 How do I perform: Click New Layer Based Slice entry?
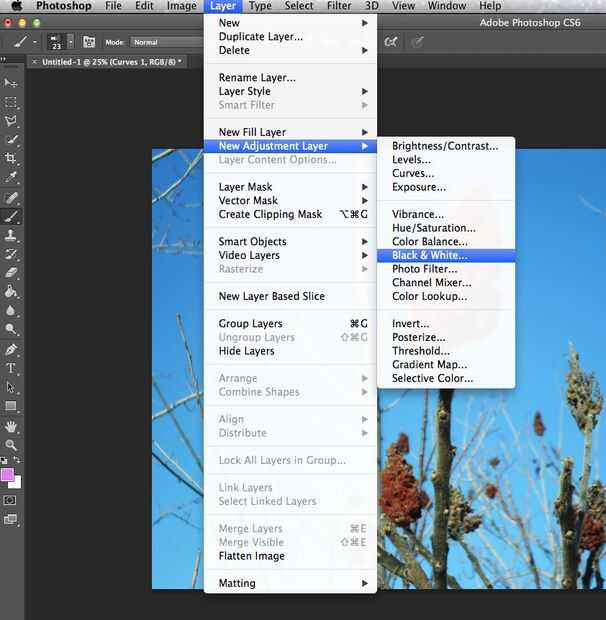pos(290,296)
